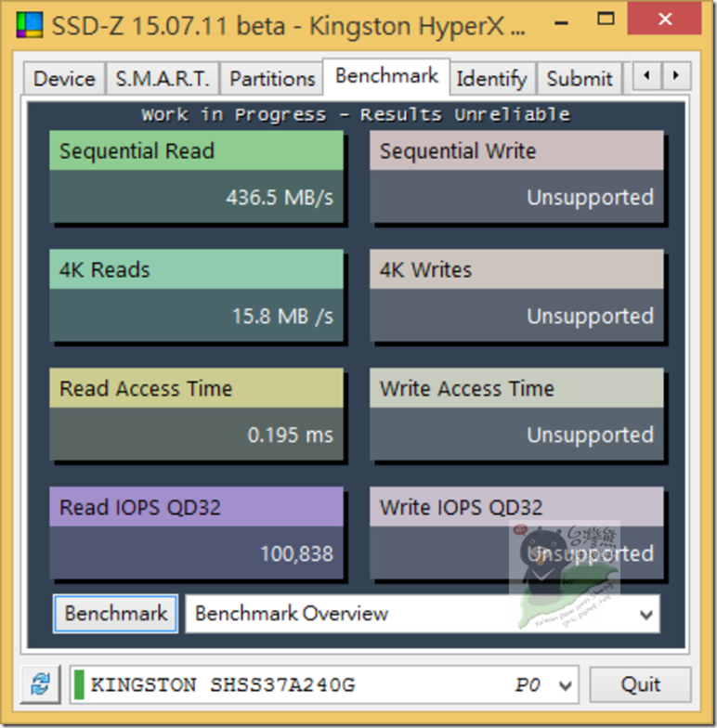Image resolution: width=717 pixels, height=728 pixels.
Task: Minimize the SSD-Z window
Action: [561, 21]
